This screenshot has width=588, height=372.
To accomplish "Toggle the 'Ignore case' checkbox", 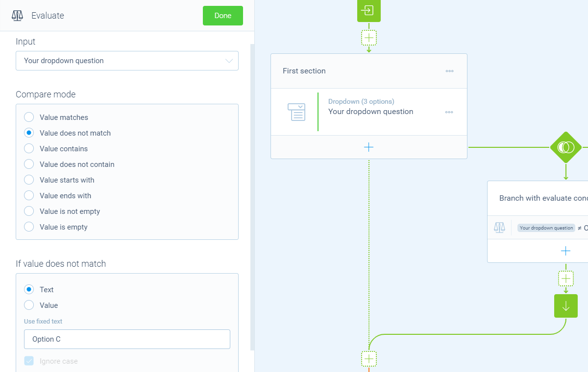I will (29, 361).
